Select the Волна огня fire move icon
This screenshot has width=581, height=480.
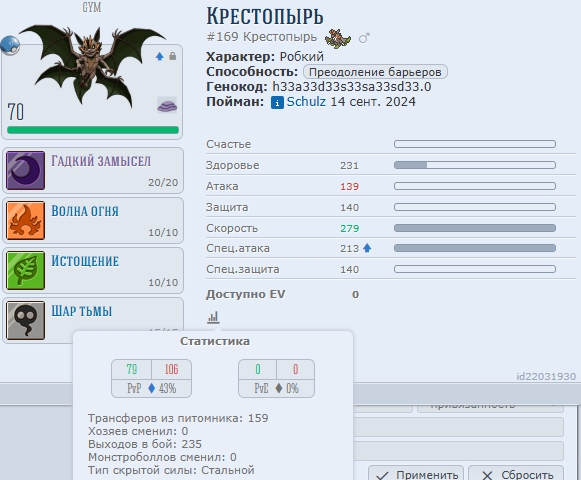pos(26,220)
